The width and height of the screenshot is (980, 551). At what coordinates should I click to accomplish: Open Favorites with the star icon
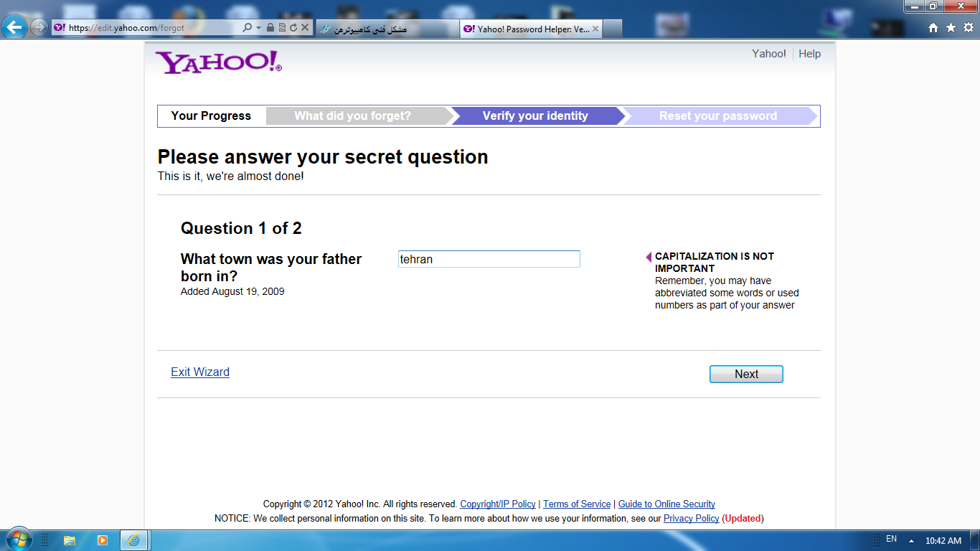pyautogui.click(x=951, y=28)
